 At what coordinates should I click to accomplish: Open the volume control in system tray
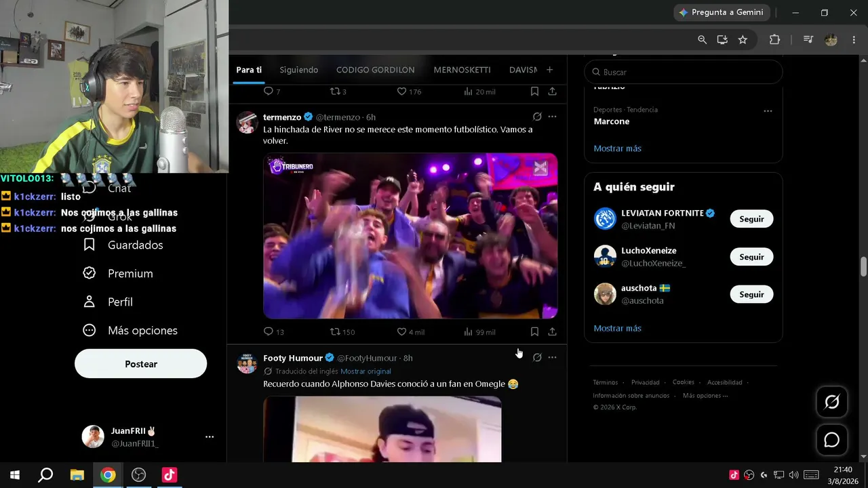click(x=793, y=475)
